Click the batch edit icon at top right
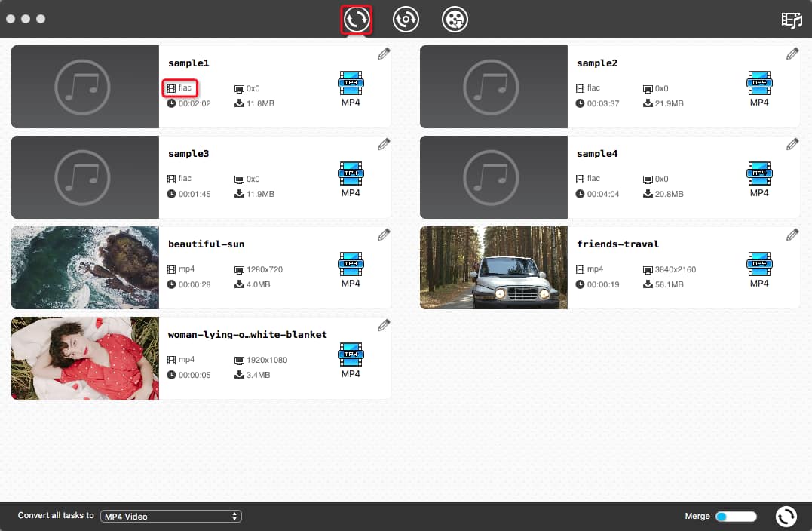The image size is (812, 531). [x=791, y=20]
